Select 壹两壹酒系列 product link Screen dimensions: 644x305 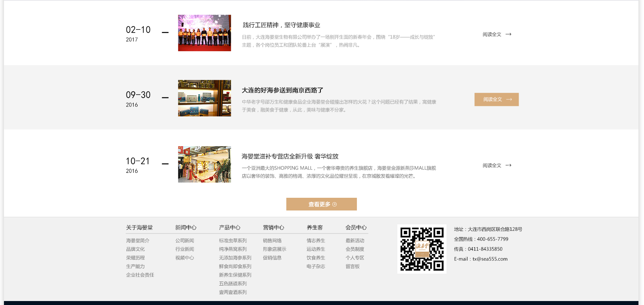tap(233, 292)
